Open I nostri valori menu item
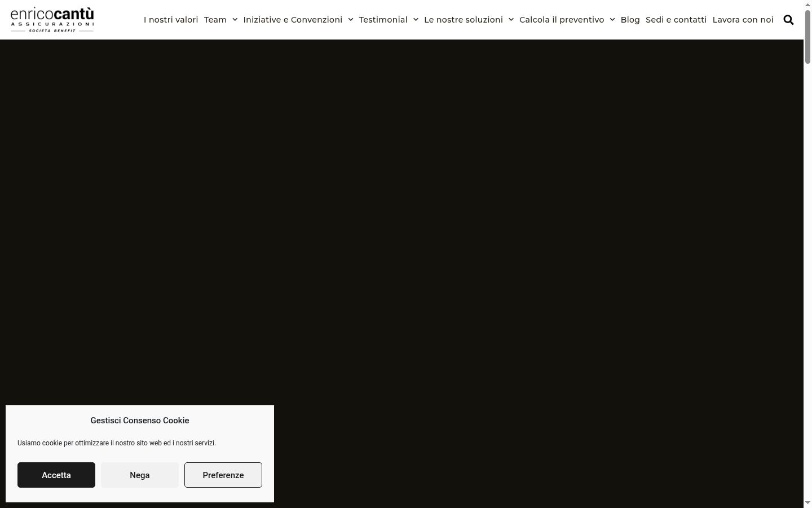Image resolution: width=812 pixels, height=508 pixels. (x=171, y=20)
